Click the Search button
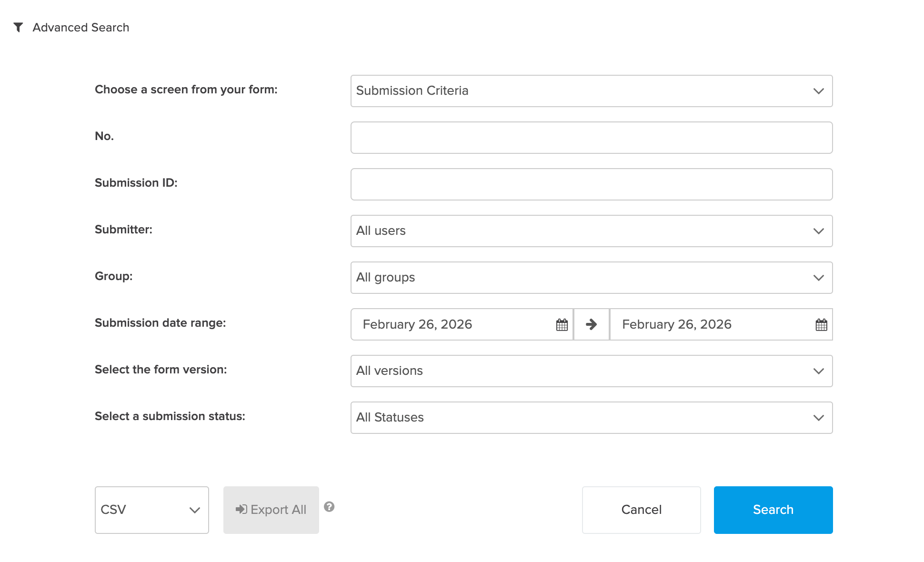Image resolution: width=924 pixels, height=562 pixels. [x=773, y=510]
